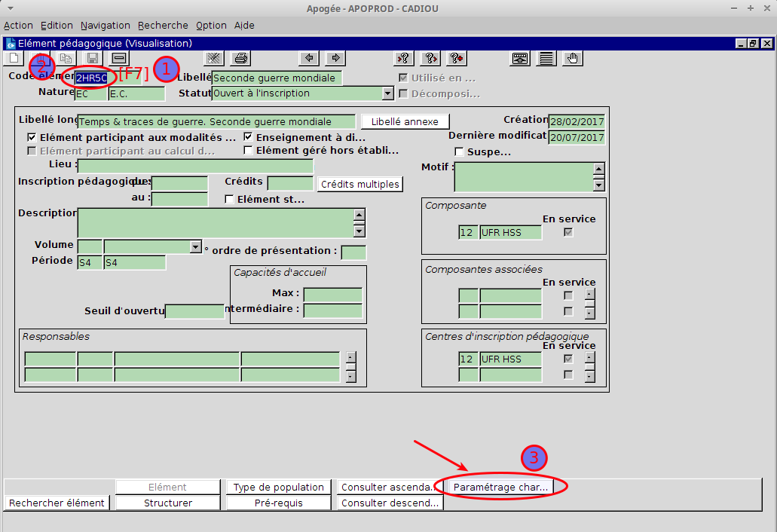Image resolution: width=777 pixels, height=532 pixels.
Task: Click the floppy disk save icon
Action: [x=92, y=59]
